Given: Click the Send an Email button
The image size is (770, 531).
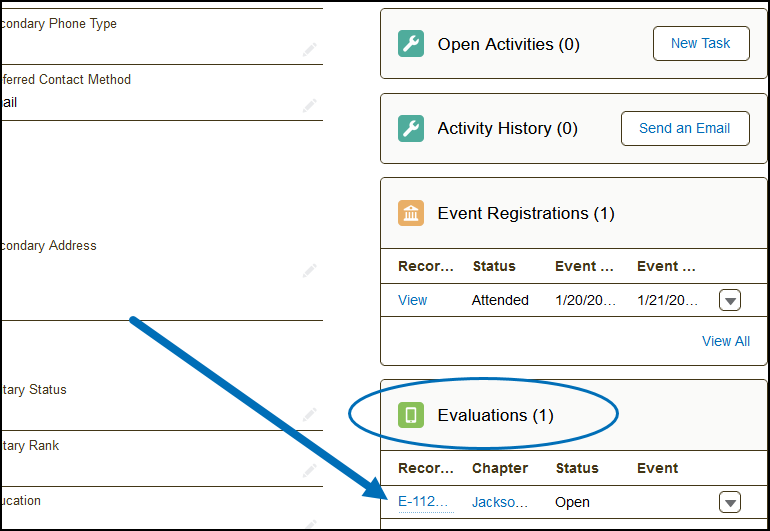Looking at the screenshot, I should click(685, 128).
